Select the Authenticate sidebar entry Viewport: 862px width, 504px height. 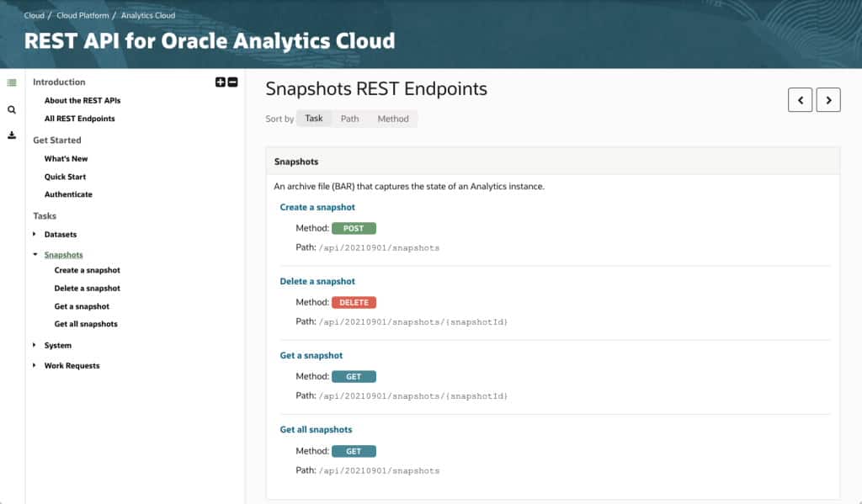coord(68,194)
